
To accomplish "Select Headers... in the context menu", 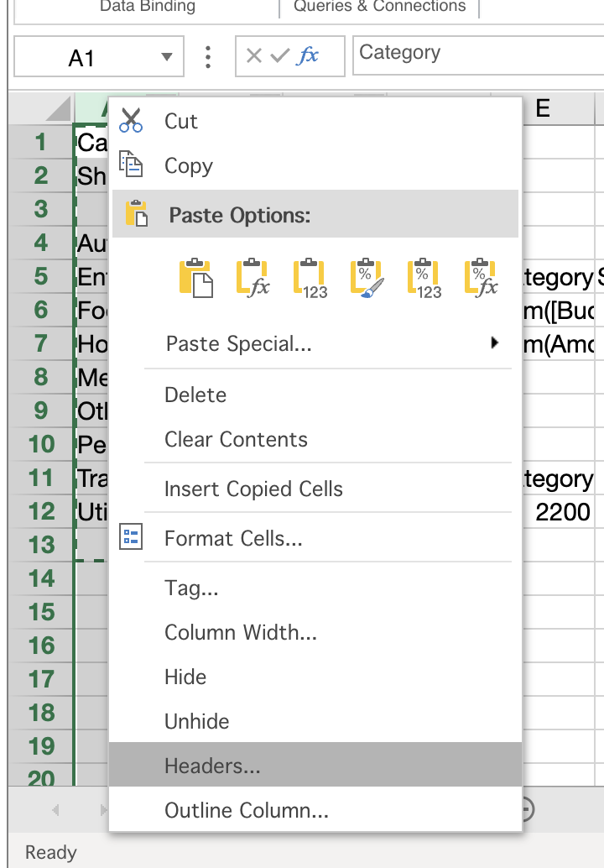I will click(x=315, y=765).
